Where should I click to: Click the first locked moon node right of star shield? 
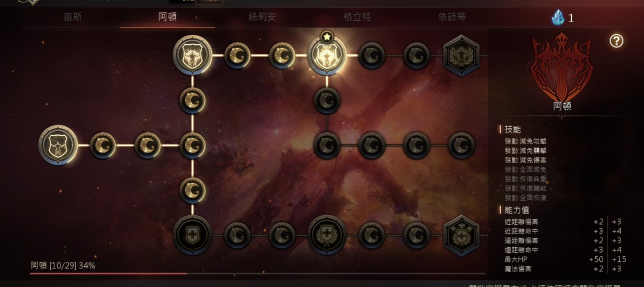point(372,55)
